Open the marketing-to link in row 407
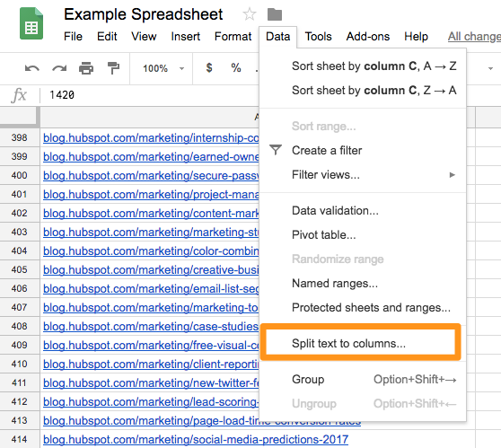 coord(151,307)
